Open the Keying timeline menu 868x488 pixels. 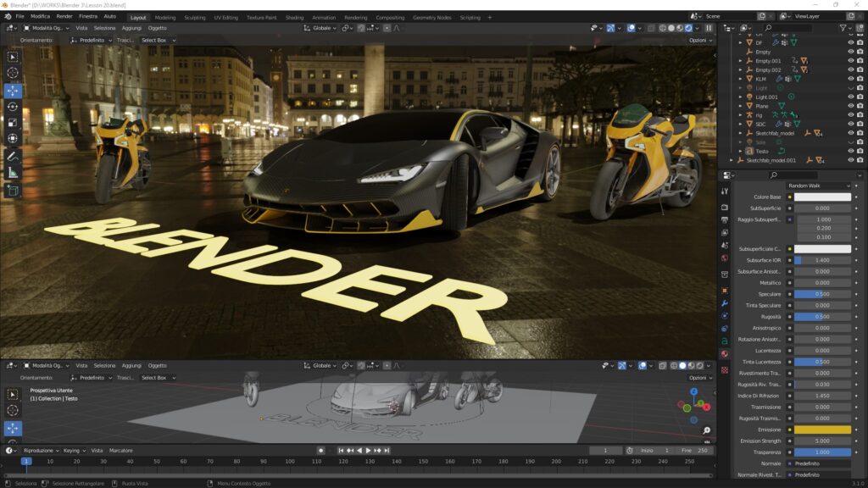[75, 451]
